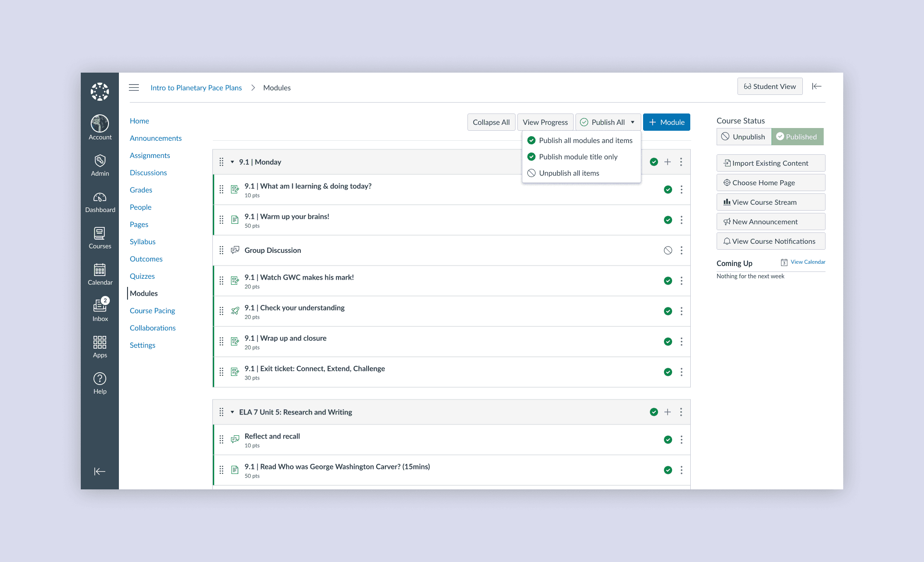Choose Publish all modules and items
The height and width of the screenshot is (562, 924).
581,141
